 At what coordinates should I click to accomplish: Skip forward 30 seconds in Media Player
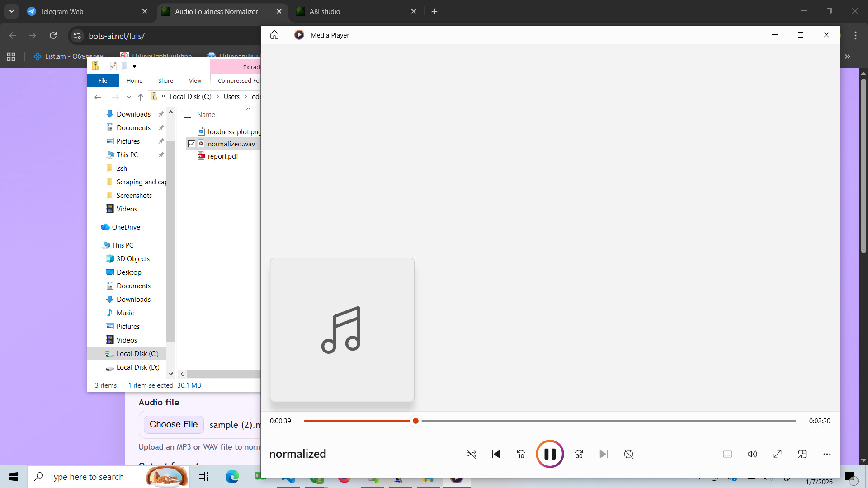pyautogui.click(x=579, y=454)
